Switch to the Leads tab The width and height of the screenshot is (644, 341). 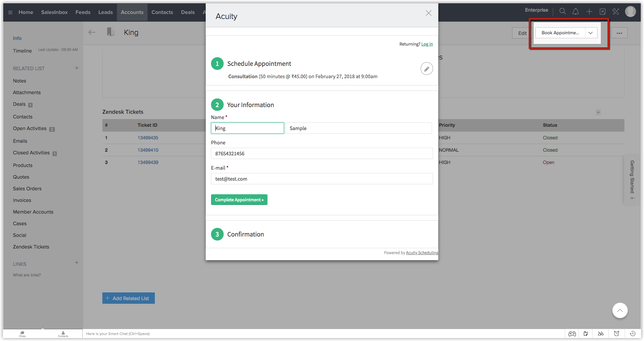click(x=105, y=12)
